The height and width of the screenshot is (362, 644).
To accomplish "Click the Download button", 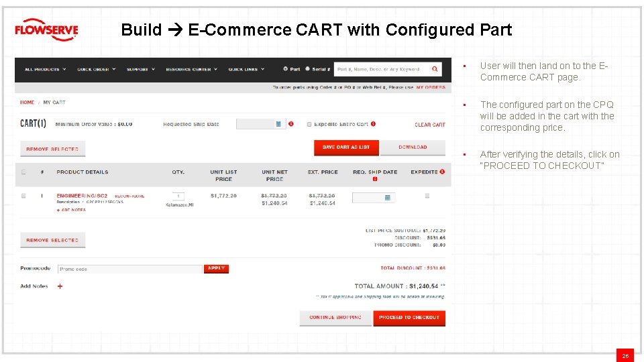I will click(413, 147).
